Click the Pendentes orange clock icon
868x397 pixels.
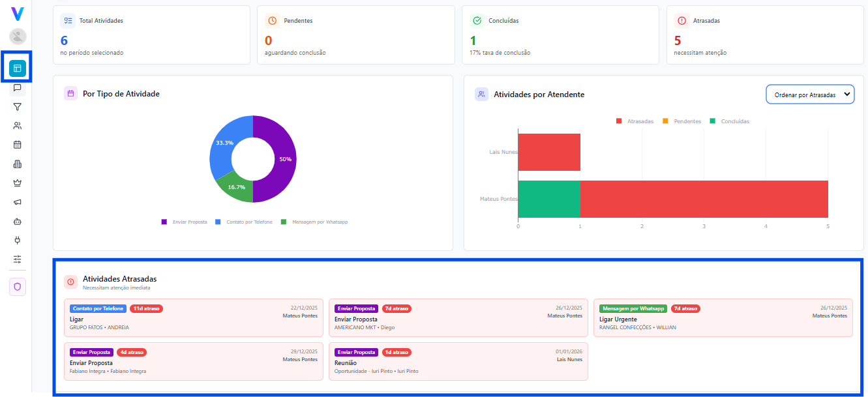click(273, 21)
